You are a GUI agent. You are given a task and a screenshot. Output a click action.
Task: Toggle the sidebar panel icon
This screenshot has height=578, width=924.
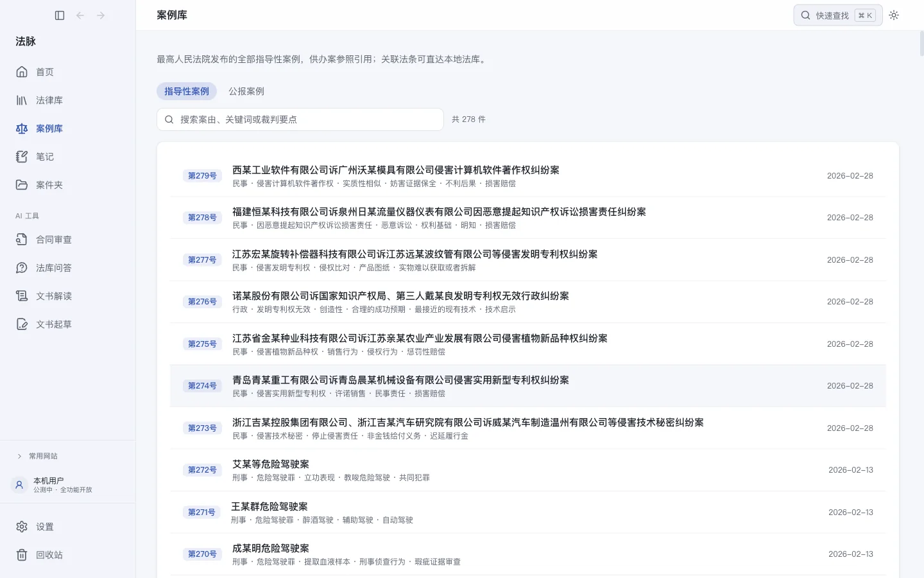point(60,15)
